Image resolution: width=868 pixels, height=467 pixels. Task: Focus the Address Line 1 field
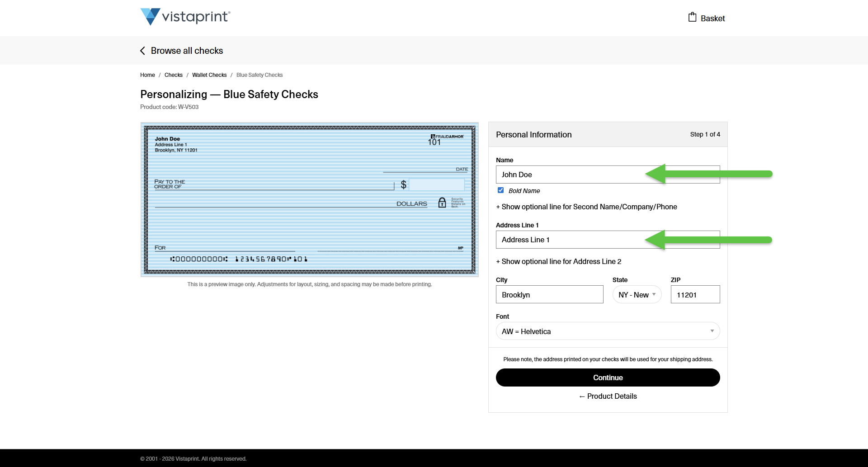coord(608,240)
